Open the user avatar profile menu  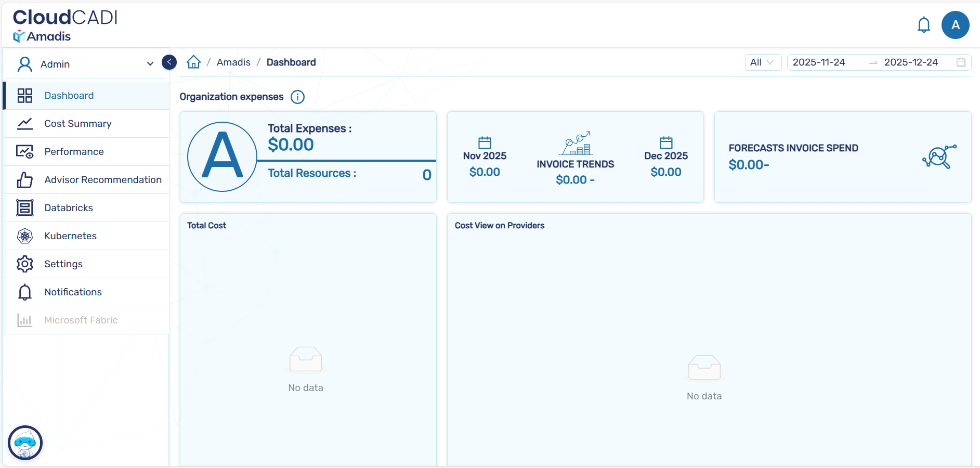pos(955,25)
